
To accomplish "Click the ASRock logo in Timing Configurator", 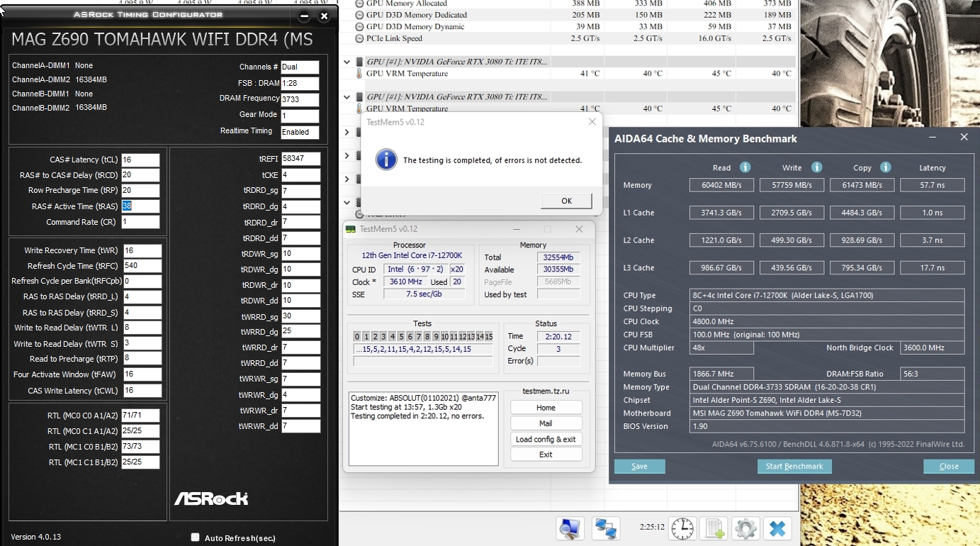I will (x=211, y=498).
